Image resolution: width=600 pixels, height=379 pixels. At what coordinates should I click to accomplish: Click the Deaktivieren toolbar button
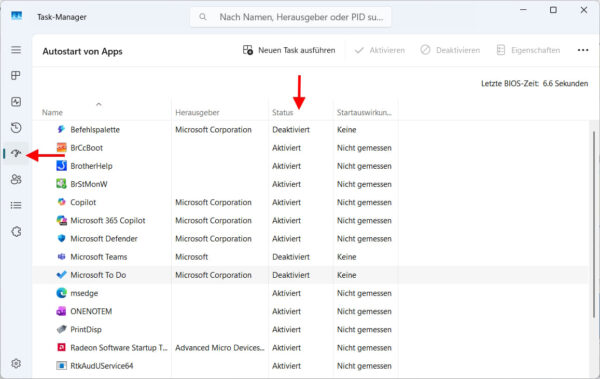[x=450, y=50]
